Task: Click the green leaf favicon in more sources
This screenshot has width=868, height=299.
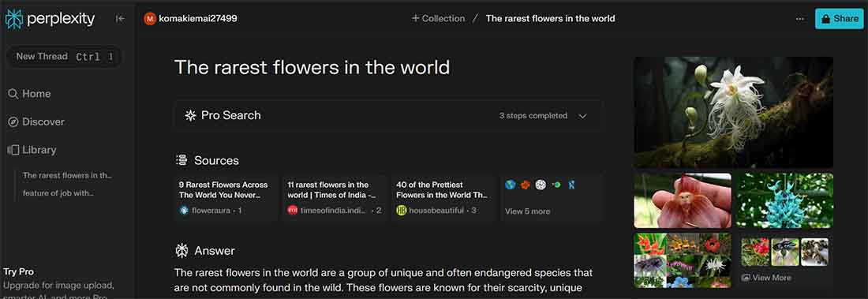Action: 556,185
